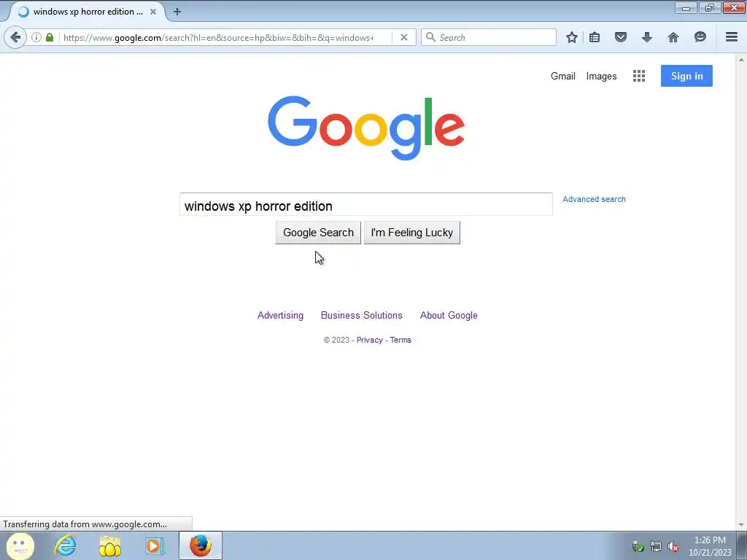This screenshot has width=747, height=560.
Task: Launch media player from taskbar
Action: pyautogui.click(x=155, y=545)
